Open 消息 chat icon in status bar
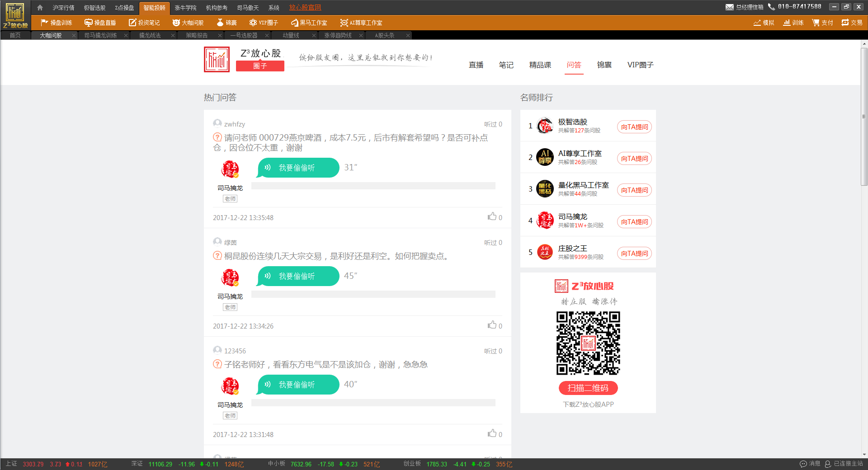Screen dimensions: 868x470 point(803,464)
